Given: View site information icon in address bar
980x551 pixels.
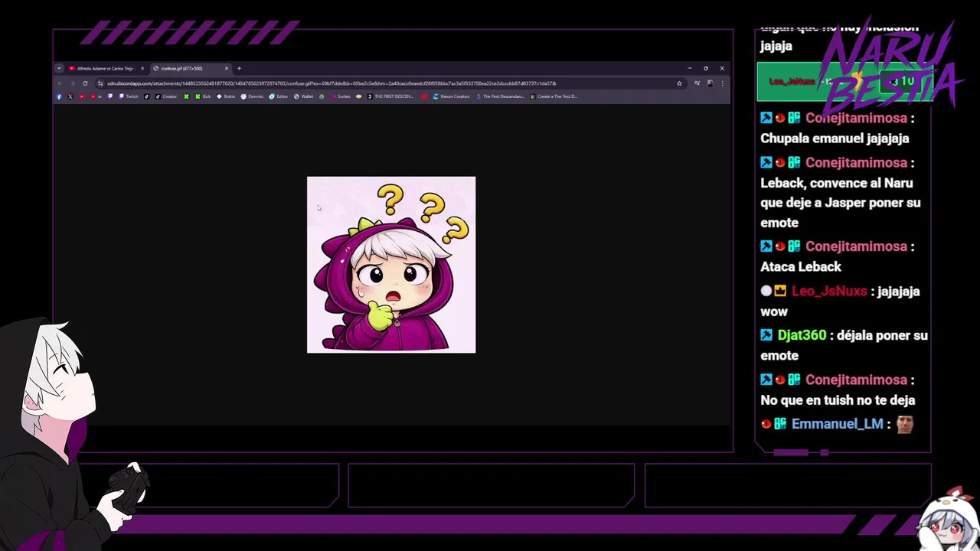Looking at the screenshot, I should [100, 83].
